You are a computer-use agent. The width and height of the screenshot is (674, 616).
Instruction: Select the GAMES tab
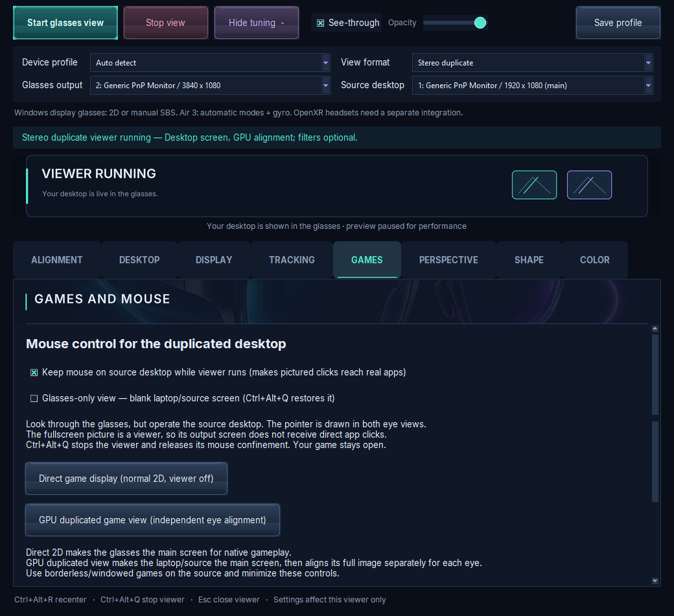(x=367, y=260)
